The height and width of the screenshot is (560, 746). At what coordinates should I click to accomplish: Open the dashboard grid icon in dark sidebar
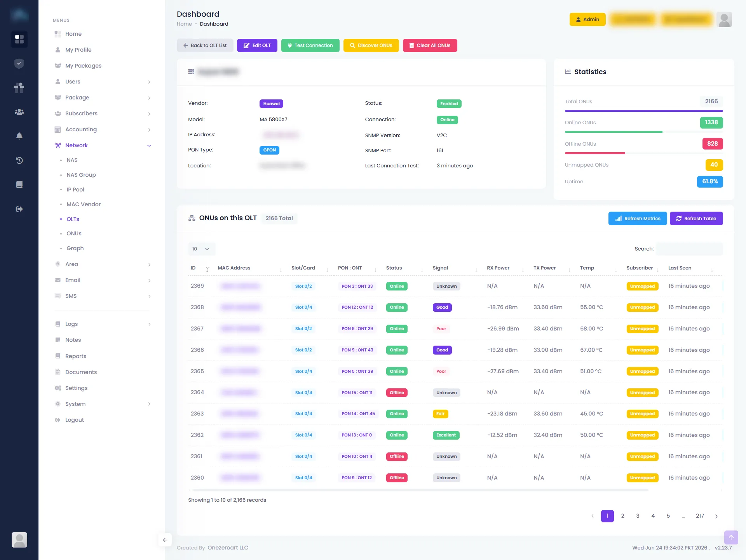coord(19,39)
